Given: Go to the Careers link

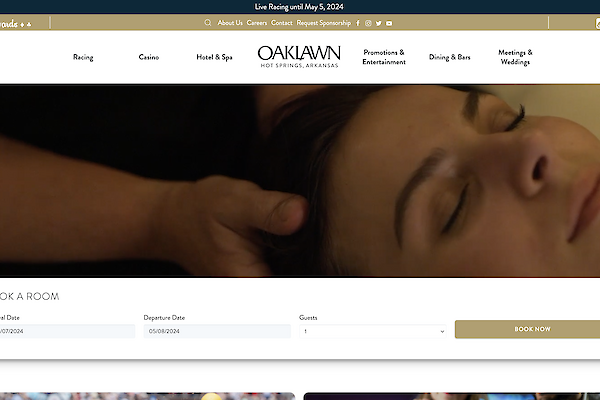Looking at the screenshot, I should (257, 23).
